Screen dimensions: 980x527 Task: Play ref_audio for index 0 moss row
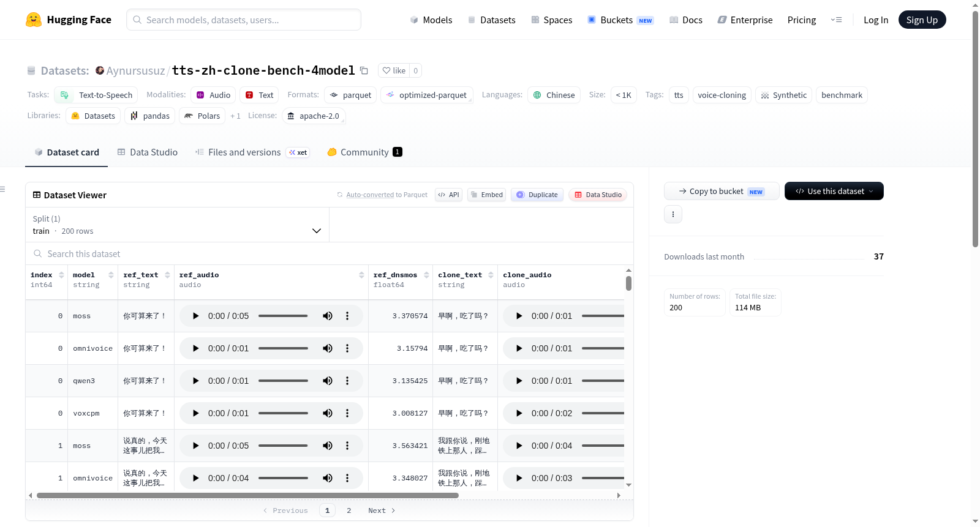[196, 316]
